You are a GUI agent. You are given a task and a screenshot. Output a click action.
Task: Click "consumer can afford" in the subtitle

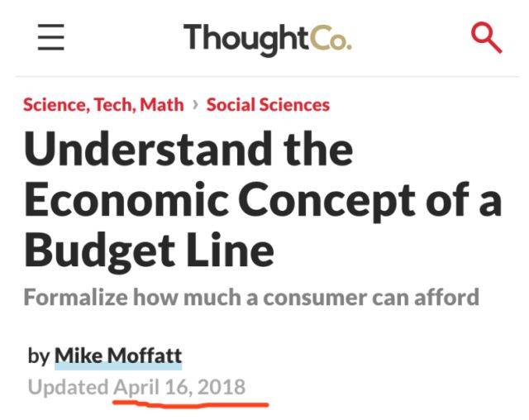click(x=371, y=297)
